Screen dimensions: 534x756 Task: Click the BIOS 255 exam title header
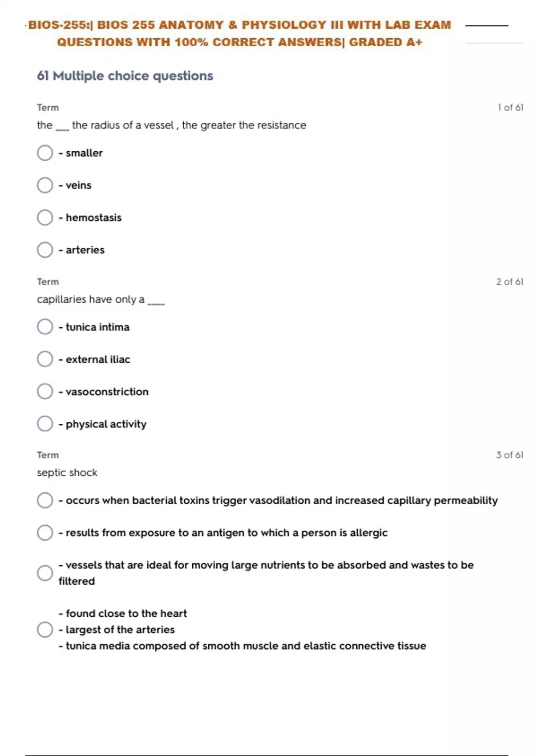pos(240,33)
